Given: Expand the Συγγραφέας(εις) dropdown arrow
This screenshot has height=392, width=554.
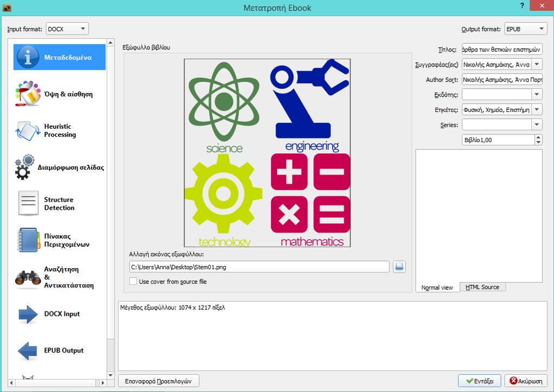Looking at the screenshot, I should point(537,64).
